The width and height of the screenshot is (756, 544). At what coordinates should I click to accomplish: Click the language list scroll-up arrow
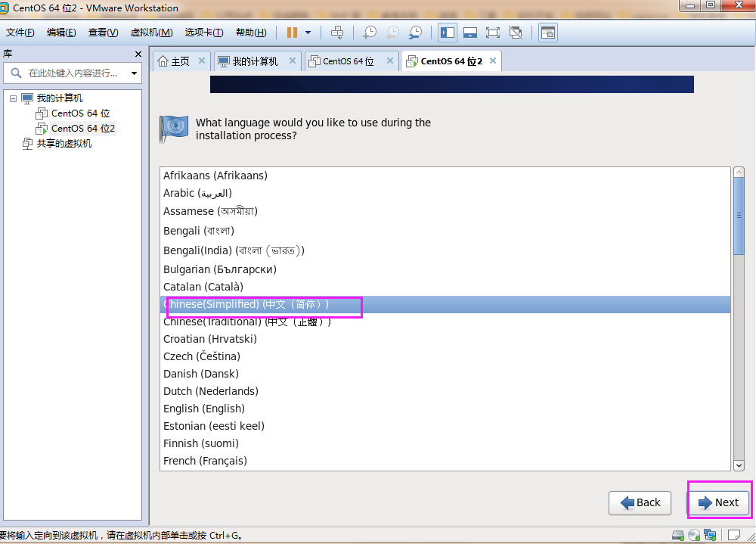click(739, 173)
